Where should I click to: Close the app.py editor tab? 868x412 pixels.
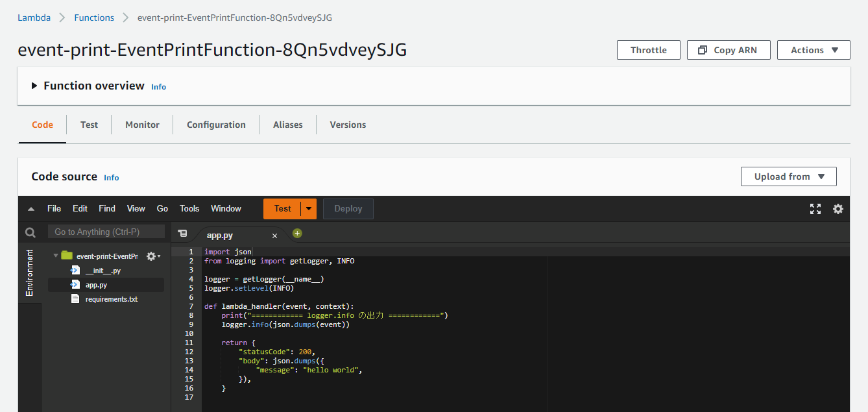(274, 236)
